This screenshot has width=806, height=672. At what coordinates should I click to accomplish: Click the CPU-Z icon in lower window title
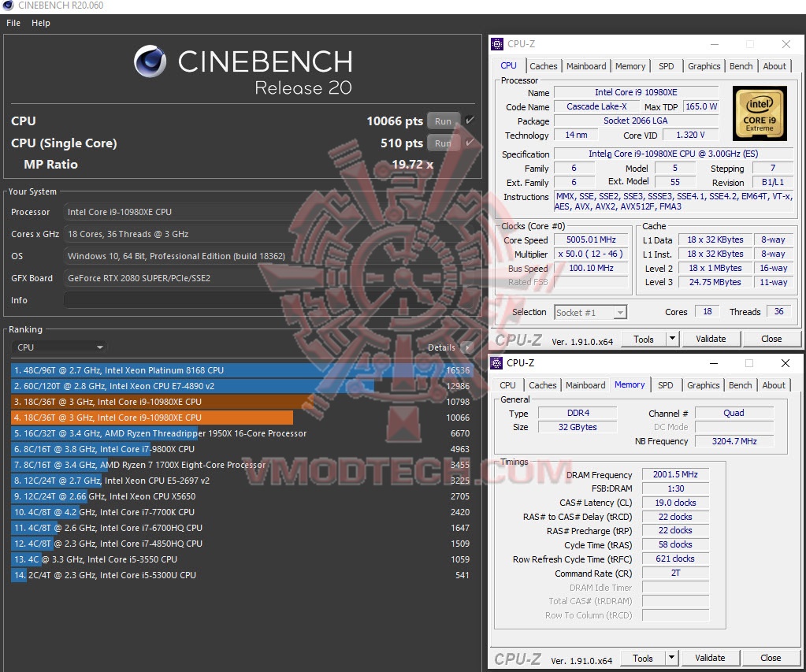click(496, 363)
